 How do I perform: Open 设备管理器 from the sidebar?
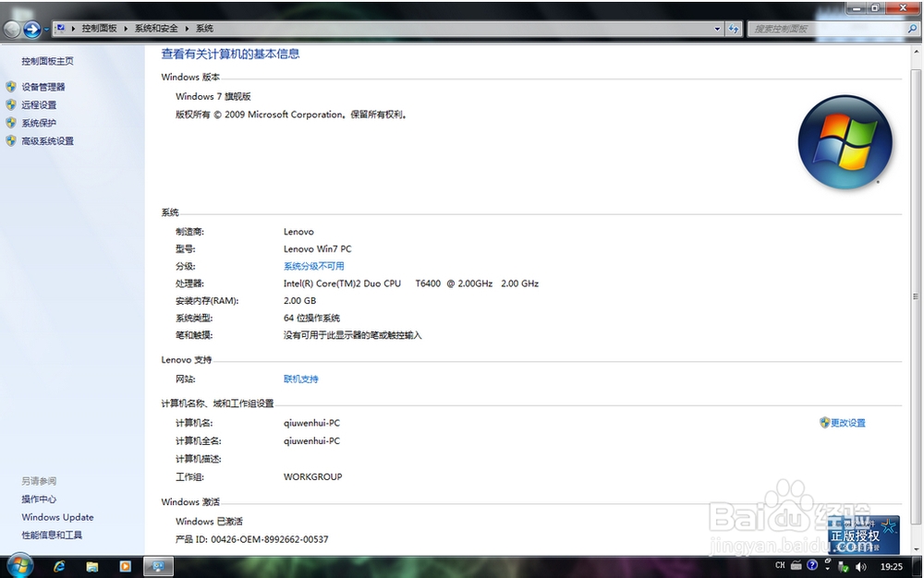point(43,87)
